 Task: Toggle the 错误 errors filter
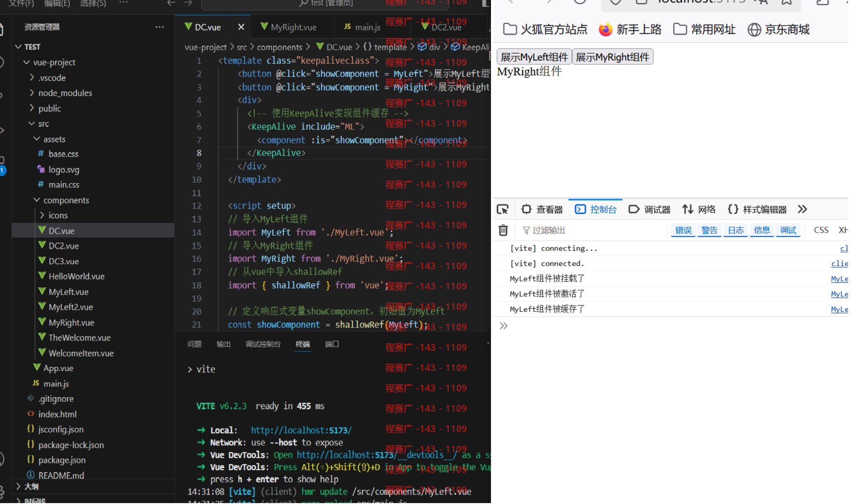(x=683, y=230)
